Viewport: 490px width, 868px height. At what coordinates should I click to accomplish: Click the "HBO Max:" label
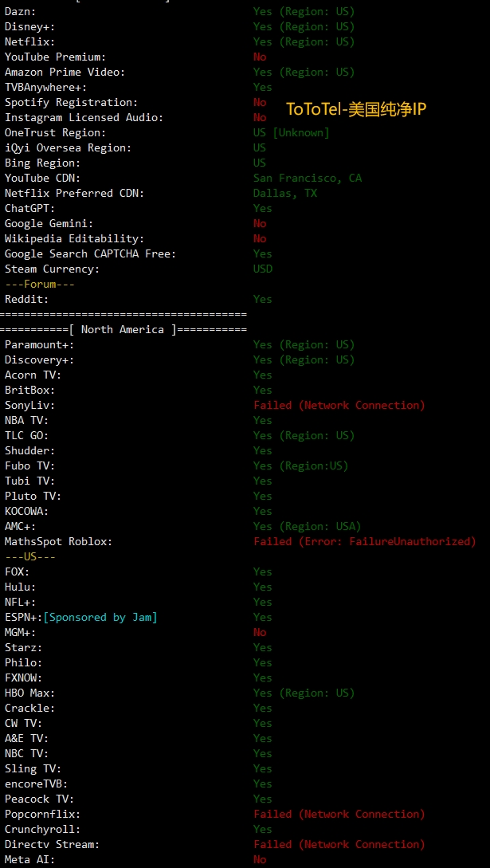[x=29, y=693]
